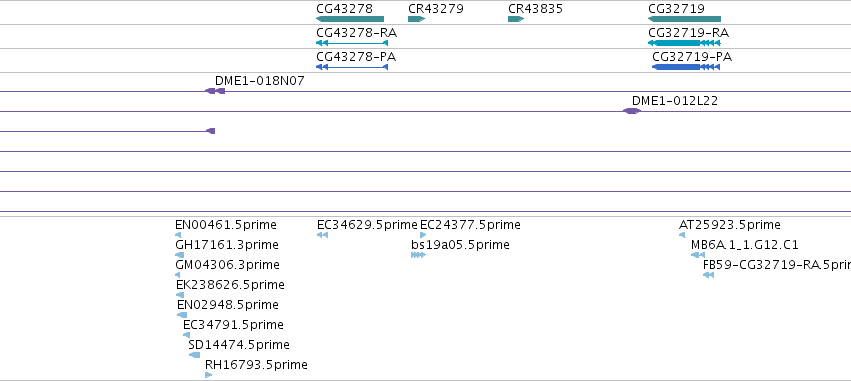Viewport: 851px width, 381px height.
Task: Click the bs19a05.5prime EST arrows
Action: pyautogui.click(x=418, y=255)
